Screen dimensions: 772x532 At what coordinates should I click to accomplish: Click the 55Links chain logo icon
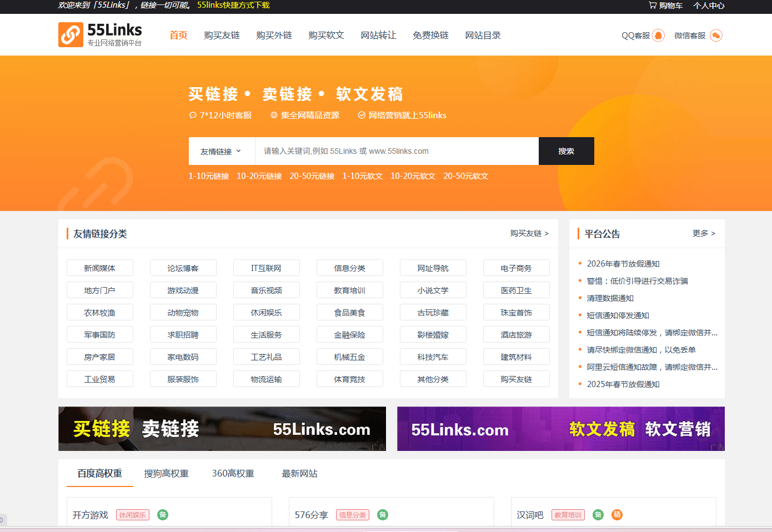coord(71,34)
